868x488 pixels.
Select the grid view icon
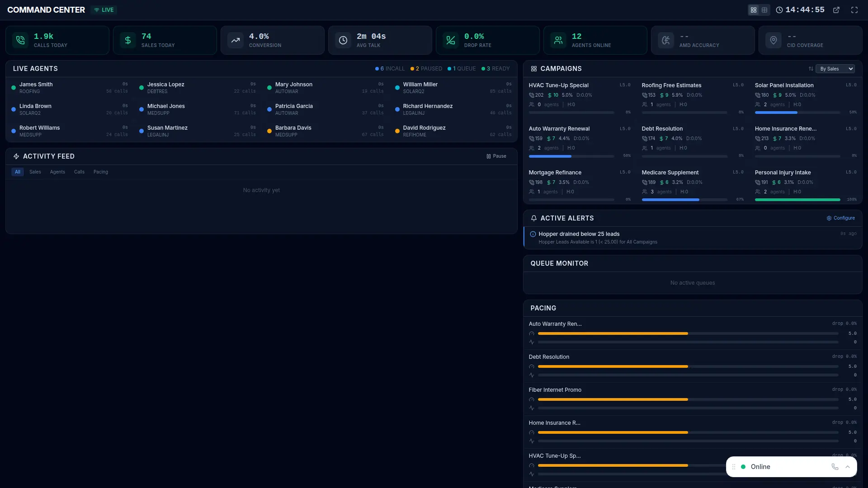click(x=754, y=9)
